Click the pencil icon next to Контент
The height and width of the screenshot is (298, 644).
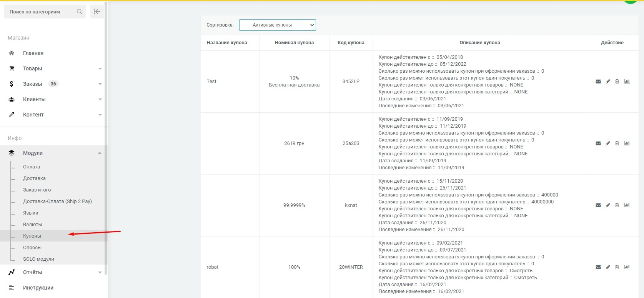tap(12, 115)
